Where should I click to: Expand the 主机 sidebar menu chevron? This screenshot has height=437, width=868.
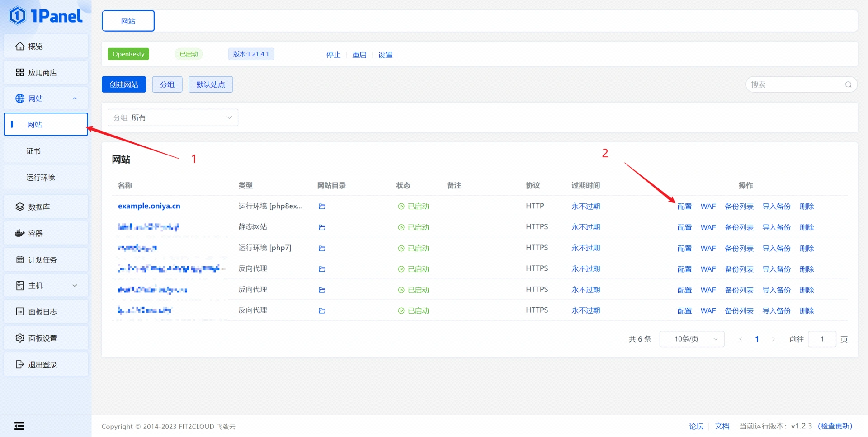pyautogui.click(x=75, y=286)
